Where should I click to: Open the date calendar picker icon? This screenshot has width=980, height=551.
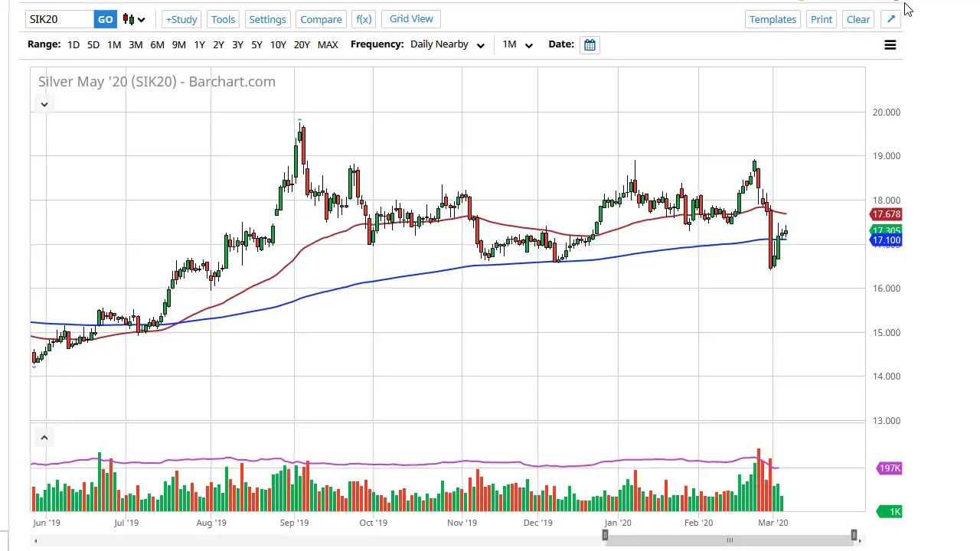[590, 44]
